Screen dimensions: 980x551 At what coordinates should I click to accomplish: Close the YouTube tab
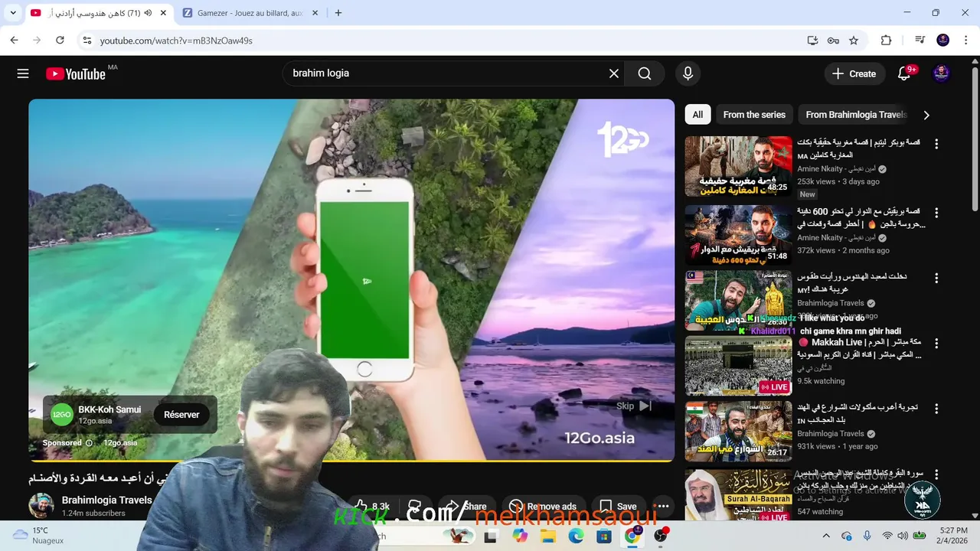163,13
